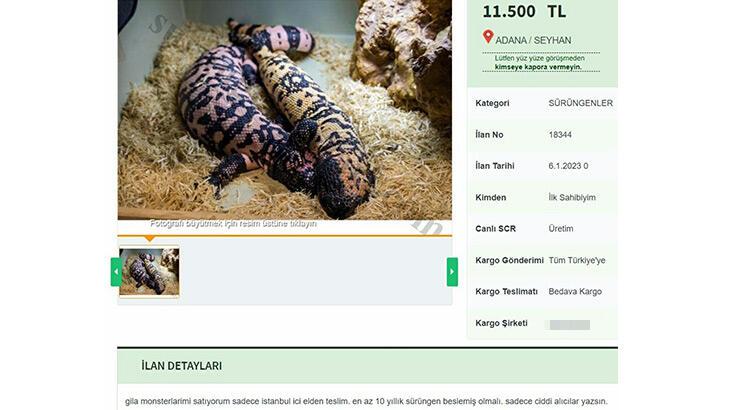731x410 pixels.
Task: Click the 11.500 TL price
Action: click(524, 12)
